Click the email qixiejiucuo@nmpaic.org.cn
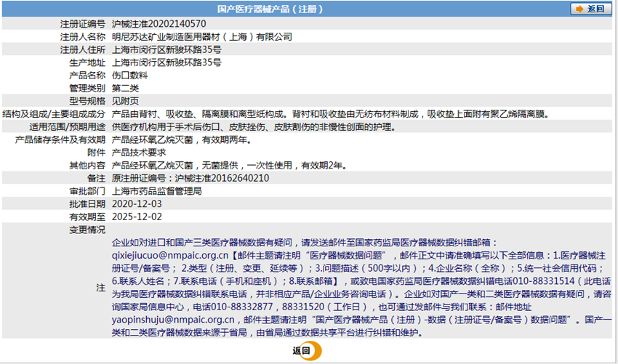 coord(170,255)
